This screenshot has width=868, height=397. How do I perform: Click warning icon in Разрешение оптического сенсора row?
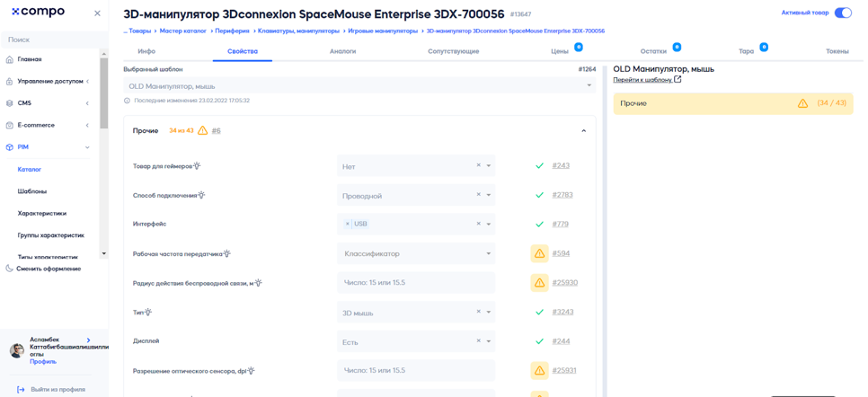539,370
